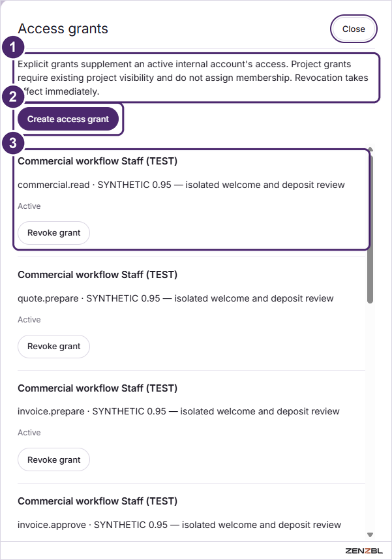Image resolution: width=392 pixels, height=560 pixels.
Task: Click the commercial.read grant description line
Action: [x=181, y=185]
